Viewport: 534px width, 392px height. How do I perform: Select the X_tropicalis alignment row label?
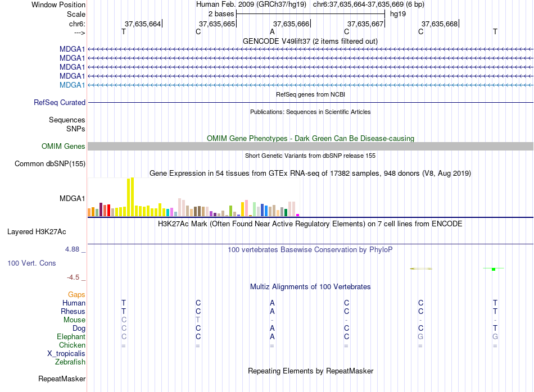click(x=66, y=354)
